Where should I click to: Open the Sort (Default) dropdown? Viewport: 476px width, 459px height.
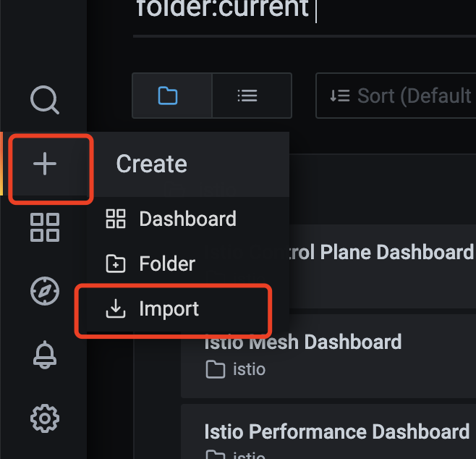point(396,96)
